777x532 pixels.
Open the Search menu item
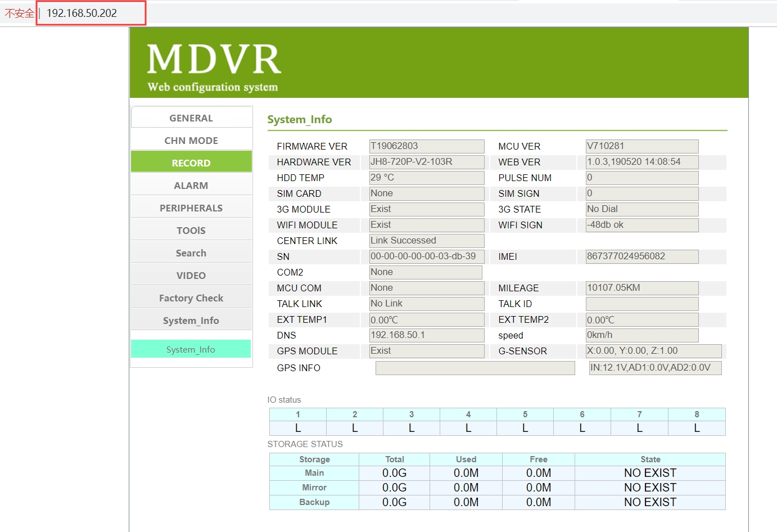coord(191,253)
